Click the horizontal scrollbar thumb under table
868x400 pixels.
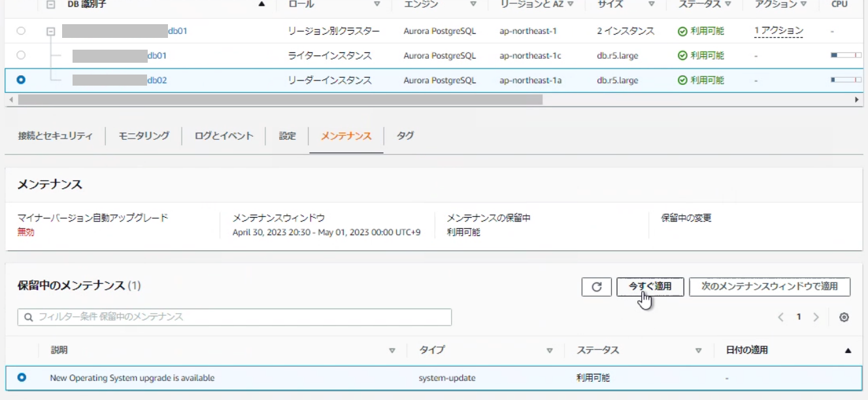pyautogui.click(x=280, y=100)
